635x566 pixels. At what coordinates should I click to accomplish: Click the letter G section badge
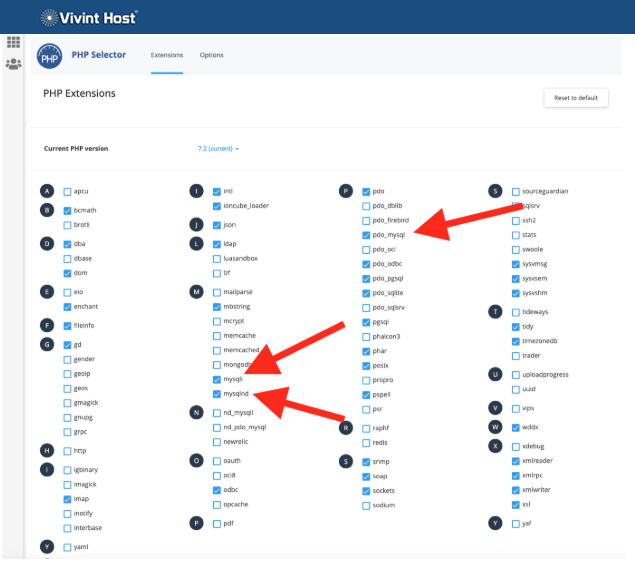coord(47,345)
